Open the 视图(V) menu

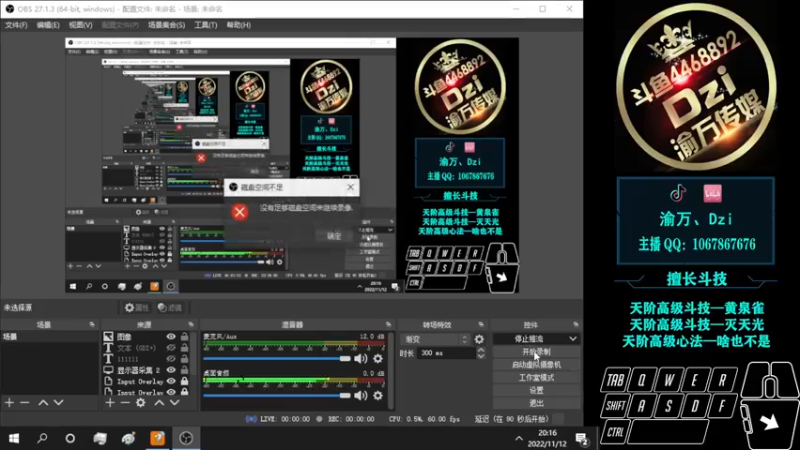[81, 25]
